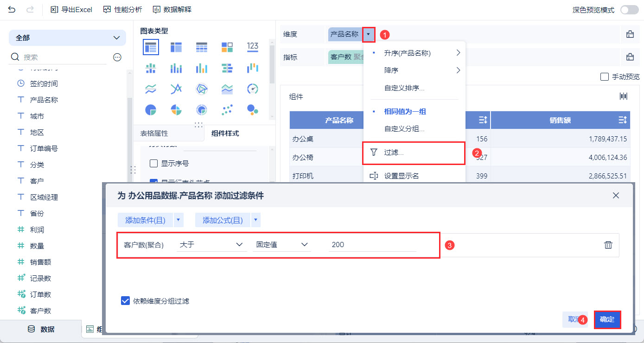
Task: Expand the 全部 dropdown
Action: click(x=67, y=38)
